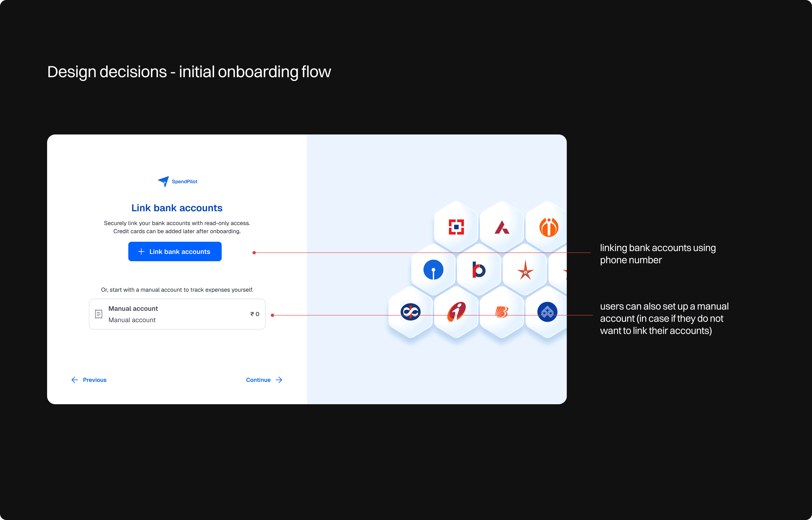812x520 pixels.
Task: Click the red-blue 'b' bank logo
Action: [478, 270]
